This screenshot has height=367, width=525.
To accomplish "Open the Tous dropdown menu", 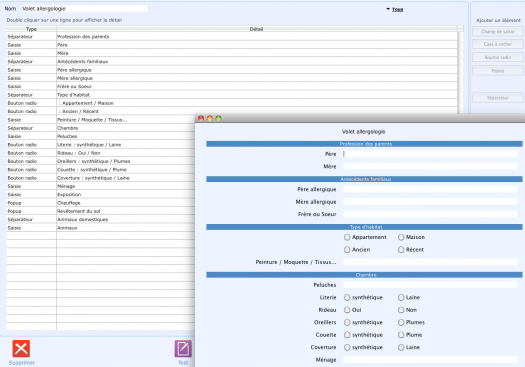I will coord(395,9).
